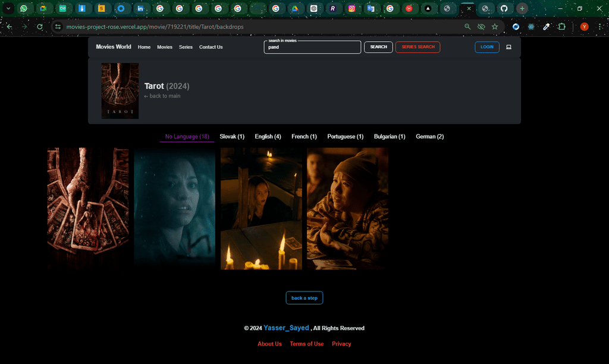Go to the Home nav link

144,47
